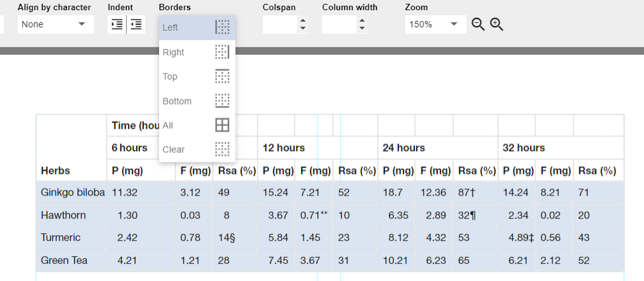Click the zoom out magnifier icon

point(478,25)
